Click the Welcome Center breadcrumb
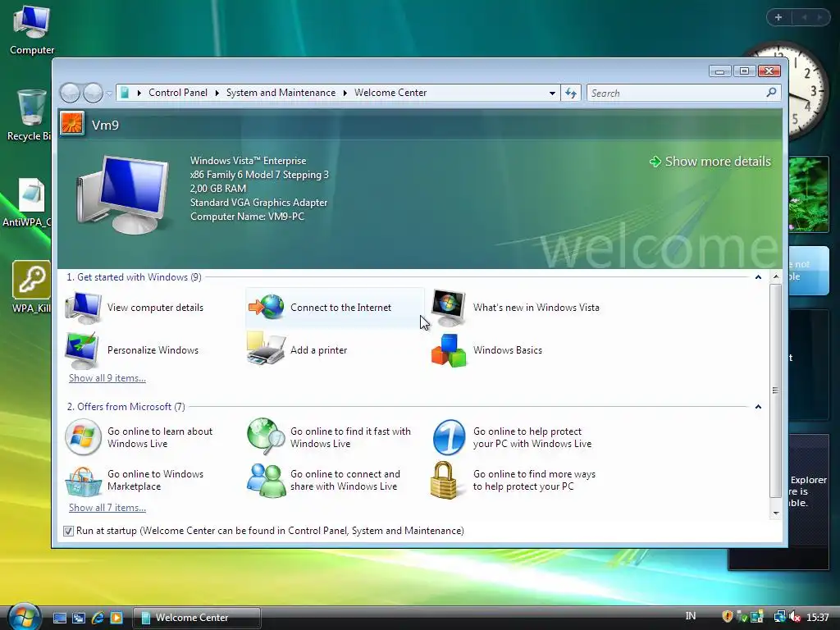The height and width of the screenshot is (630, 840). (390, 93)
